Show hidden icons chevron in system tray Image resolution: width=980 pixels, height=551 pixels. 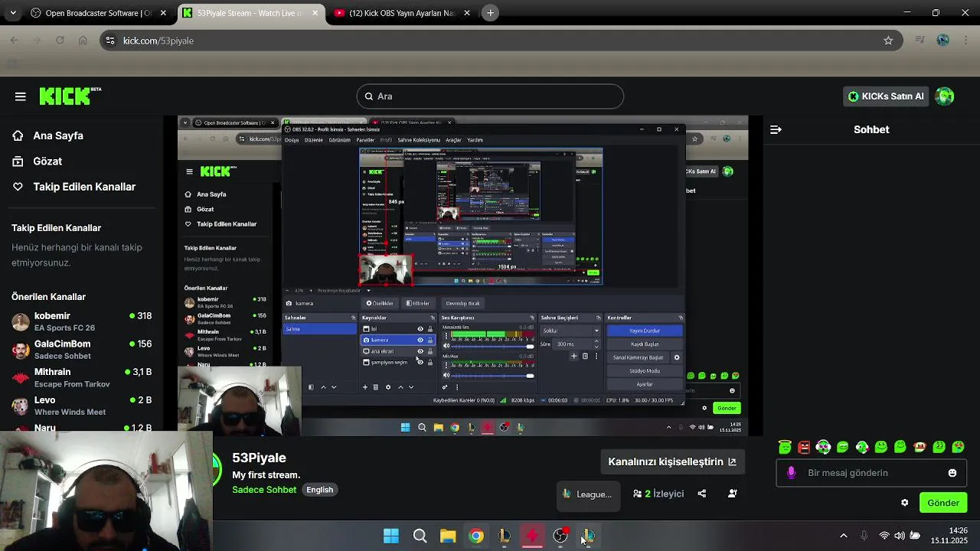[844, 536]
